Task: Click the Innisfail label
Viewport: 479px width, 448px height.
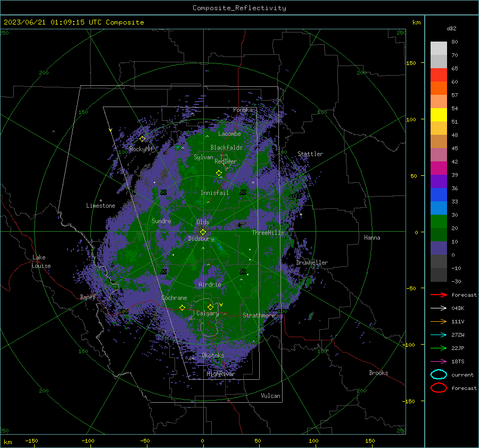Action: 214,193
